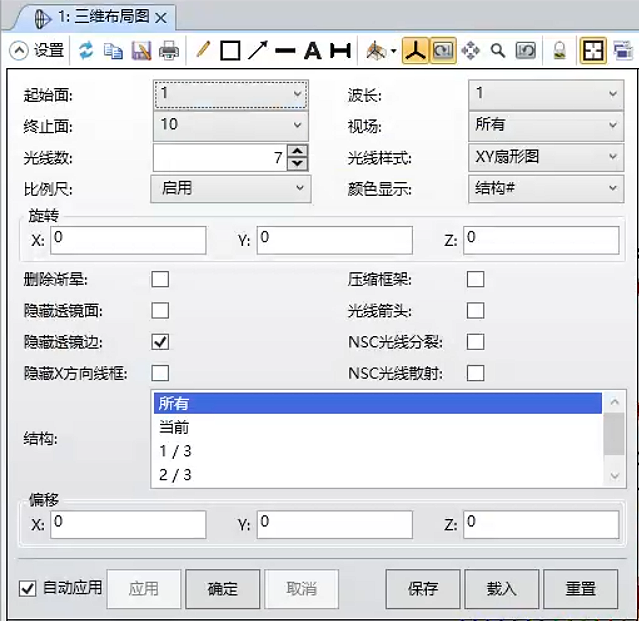
Task: Click the 确定 button
Action: point(223,589)
